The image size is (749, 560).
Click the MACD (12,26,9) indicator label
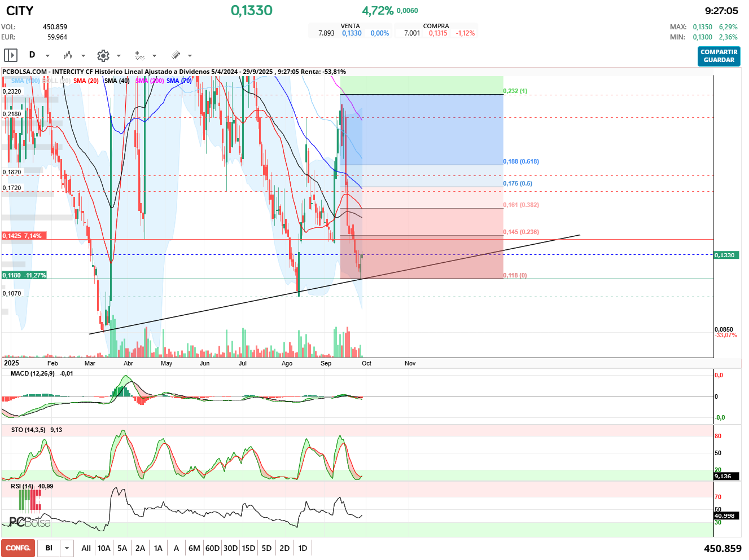[x=33, y=373]
